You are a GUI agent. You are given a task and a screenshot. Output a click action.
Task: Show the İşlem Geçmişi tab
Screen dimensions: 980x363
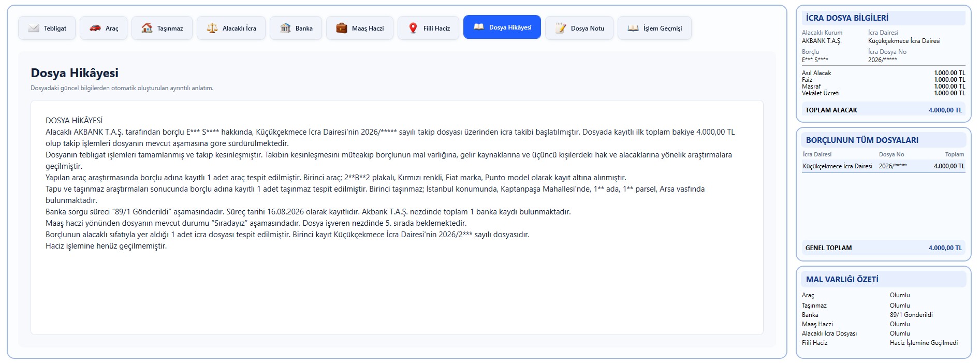point(654,28)
